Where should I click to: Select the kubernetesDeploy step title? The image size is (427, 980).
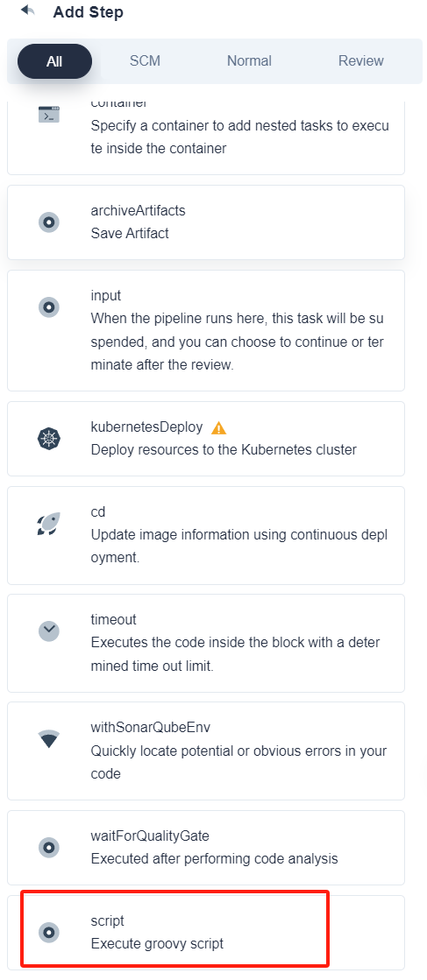coord(146,427)
